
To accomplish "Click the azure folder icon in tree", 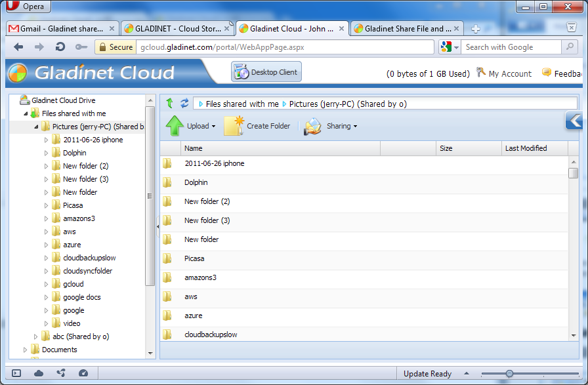I will point(56,245).
